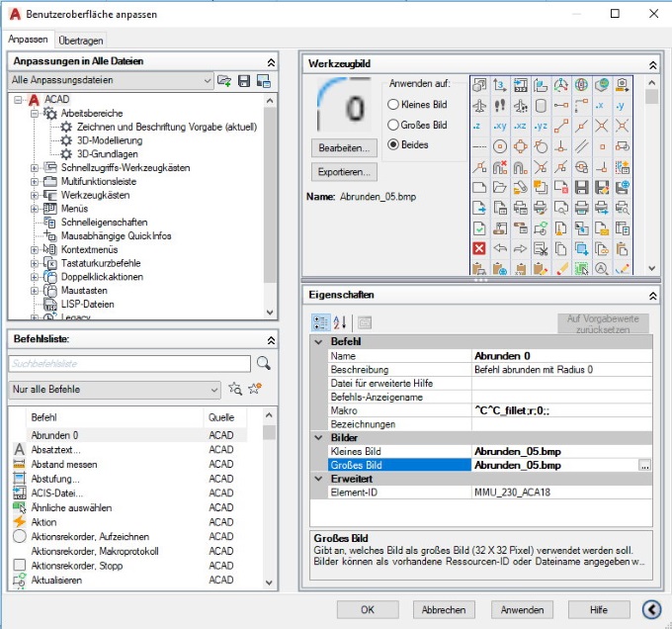
Task: Switch to the Übertragen tab
Action: (81, 40)
